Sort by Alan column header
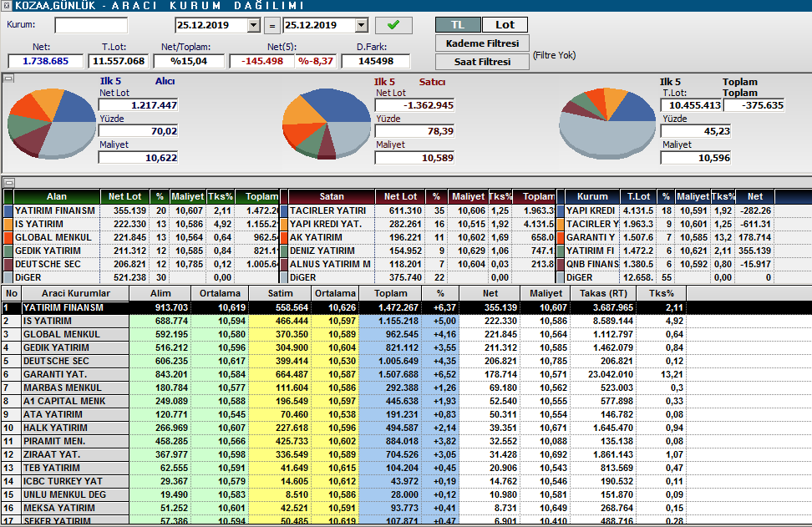Image resolution: width=812 pixels, height=527 pixels. point(57,196)
